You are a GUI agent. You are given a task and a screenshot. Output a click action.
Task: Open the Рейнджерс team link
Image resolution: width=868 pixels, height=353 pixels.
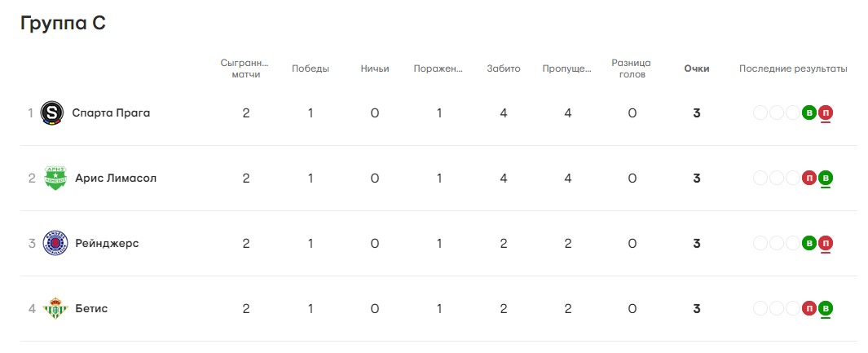pyautogui.click(x=107, y=244)
